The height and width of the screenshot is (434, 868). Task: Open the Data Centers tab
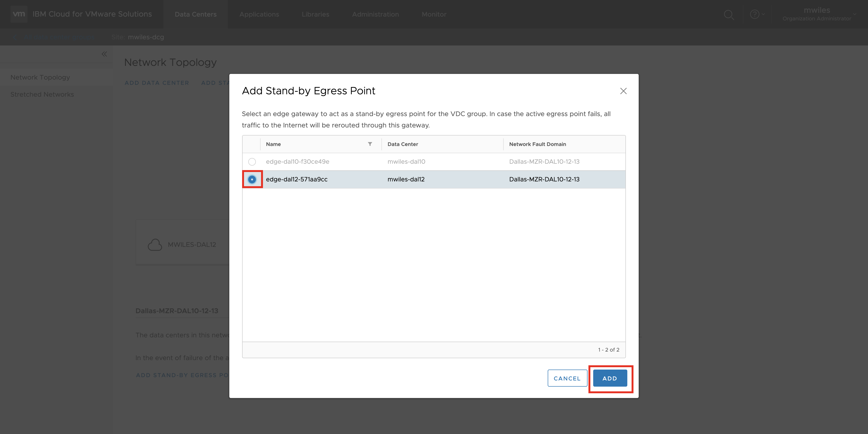[195, 14]
